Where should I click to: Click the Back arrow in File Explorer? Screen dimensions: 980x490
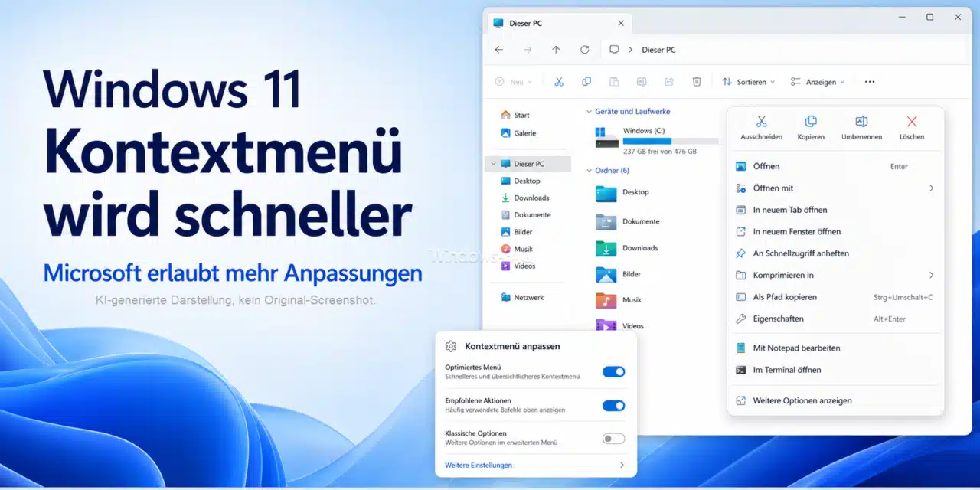point(499,50)
